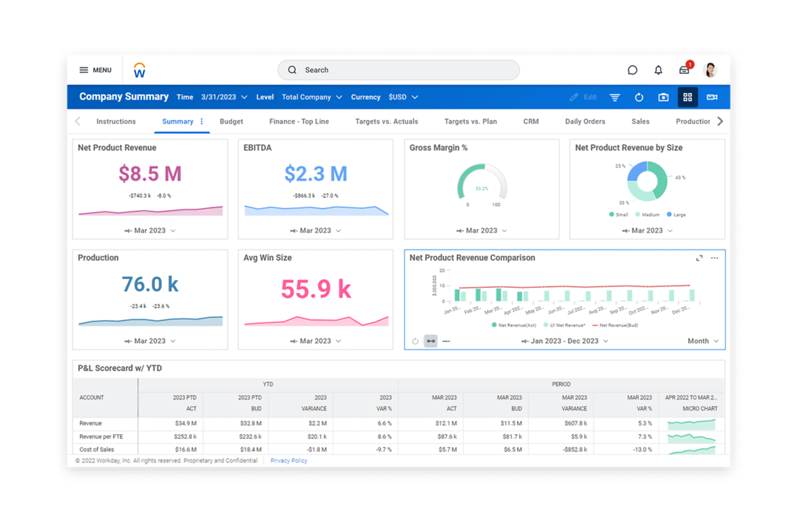Open the grid layout view icon
Viewport: 798px width, 532px height.
click(687, 97)
